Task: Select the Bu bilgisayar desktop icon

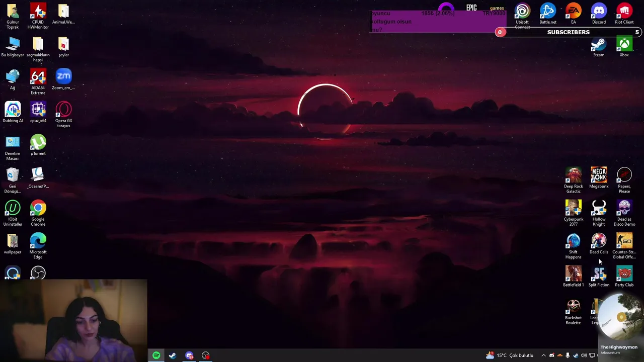Action: 13,47
